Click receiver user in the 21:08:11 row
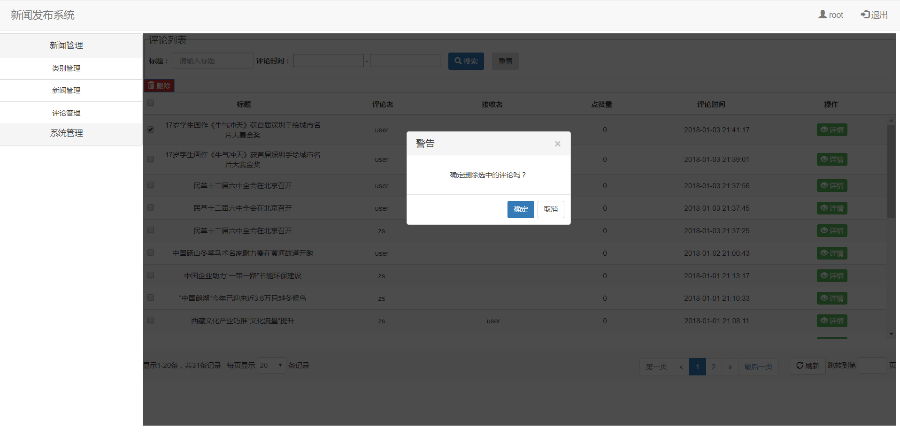The width and height of the screenshot is (900, 435). [493, 321]
